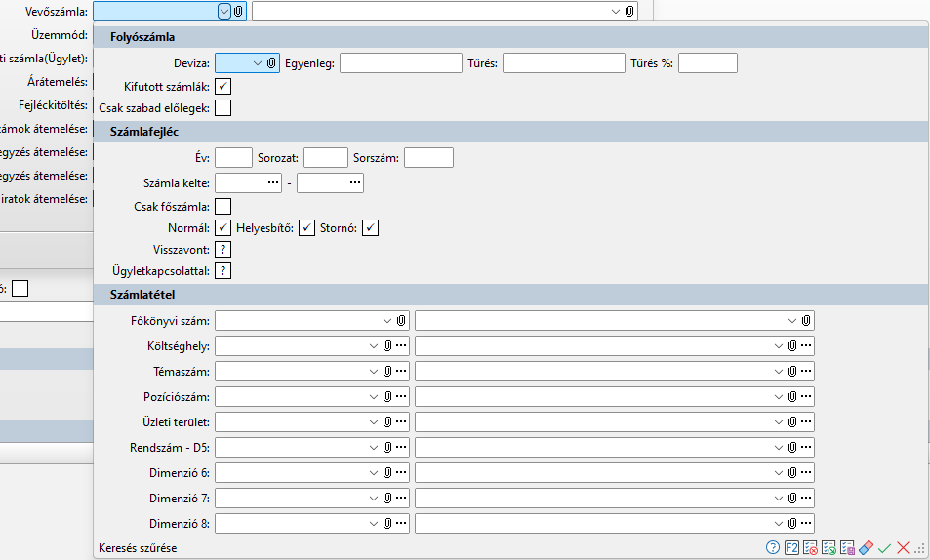
Task: Click paperclip icon in first Vevőszámla field
Action: [238, 12]
